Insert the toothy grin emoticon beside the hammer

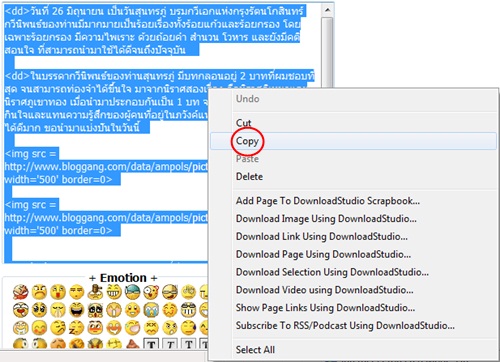pos(114,292)
